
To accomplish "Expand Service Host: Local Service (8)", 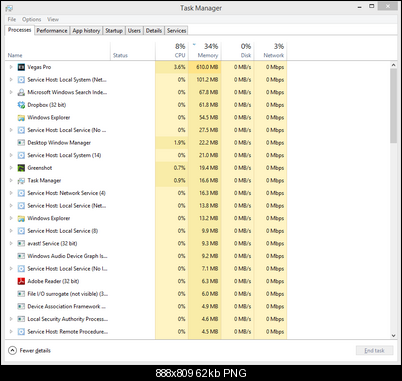I will click(11, 231).
